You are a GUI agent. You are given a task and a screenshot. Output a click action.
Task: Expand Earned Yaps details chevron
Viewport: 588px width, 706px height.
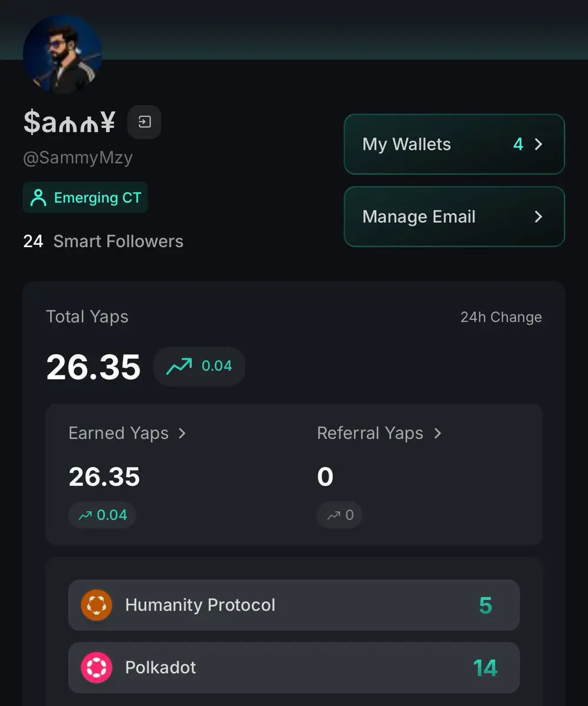182,434
